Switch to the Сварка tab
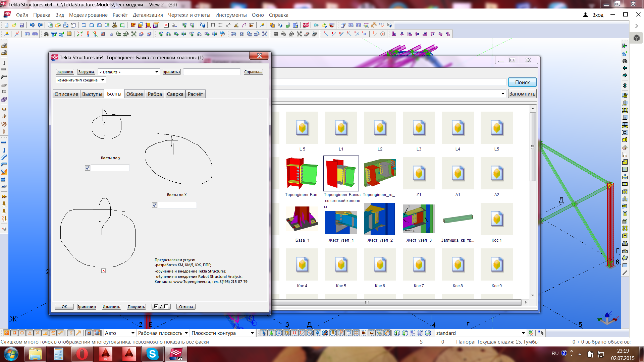 175,94
